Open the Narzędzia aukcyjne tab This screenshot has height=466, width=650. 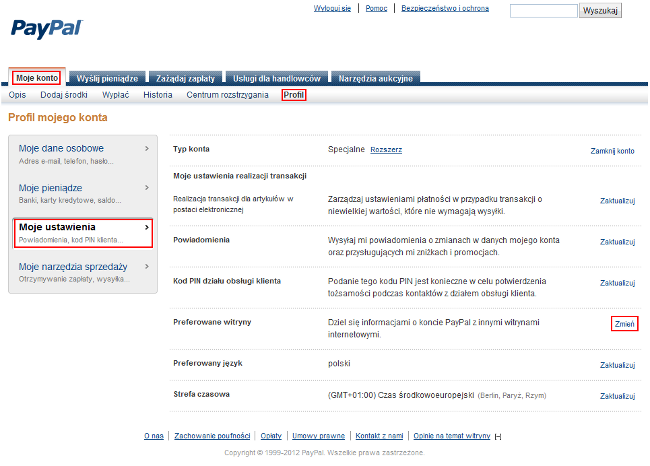click(x=375, y=78)
